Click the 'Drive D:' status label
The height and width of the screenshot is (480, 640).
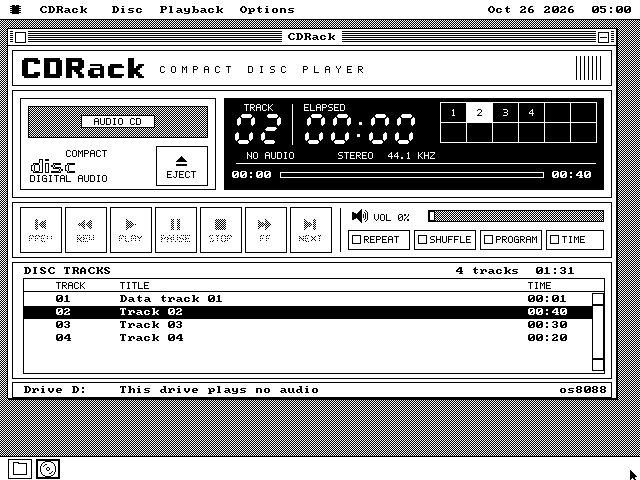[55, 390]
